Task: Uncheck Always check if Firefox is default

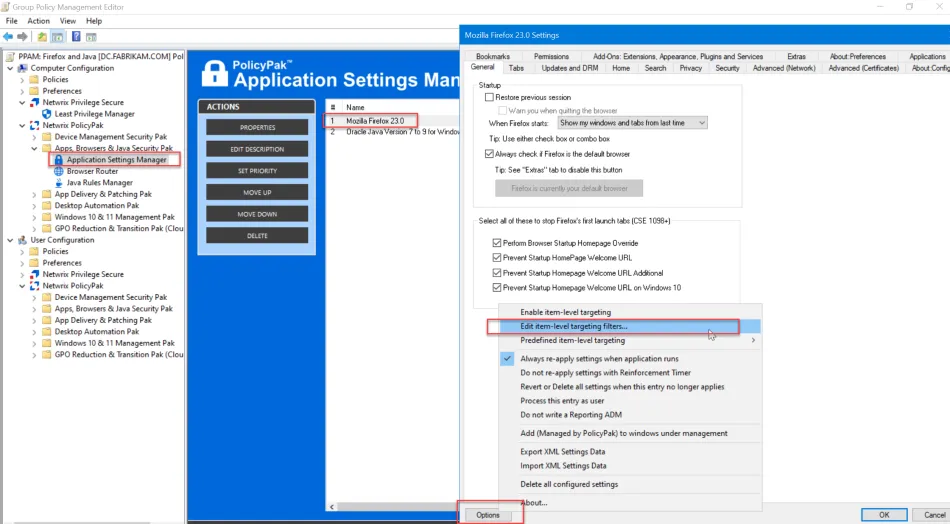Action: point(489,154)
